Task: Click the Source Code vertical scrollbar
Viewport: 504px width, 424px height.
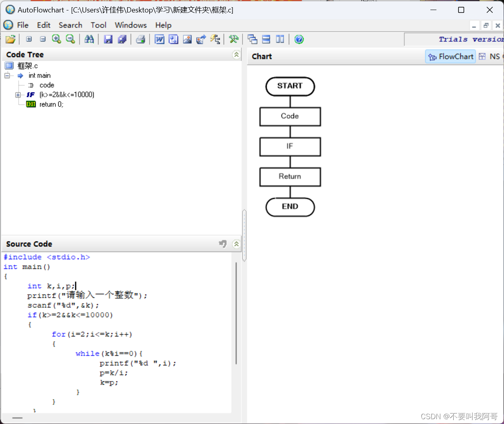Action: 236,313
